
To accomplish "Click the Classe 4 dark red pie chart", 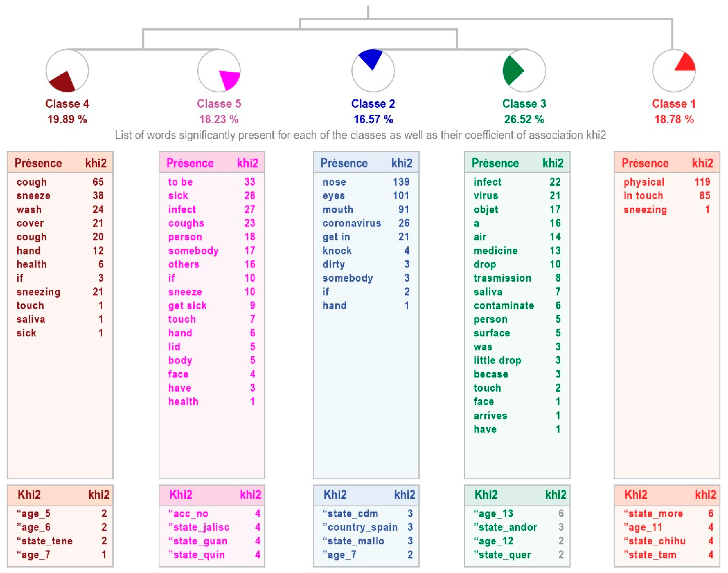I will [x=67, y=71].
